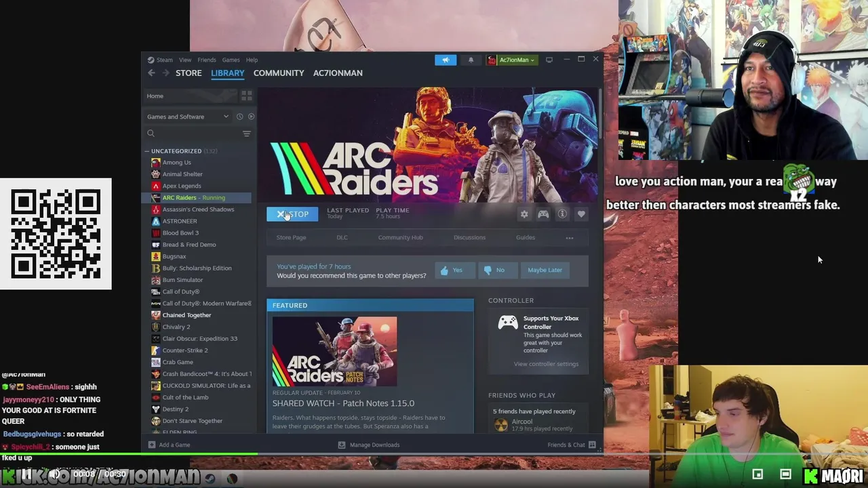Viewport: 868px width, 488px height.
Task: Open the ARC Raiders Store Page link
Action: point(291,238)
